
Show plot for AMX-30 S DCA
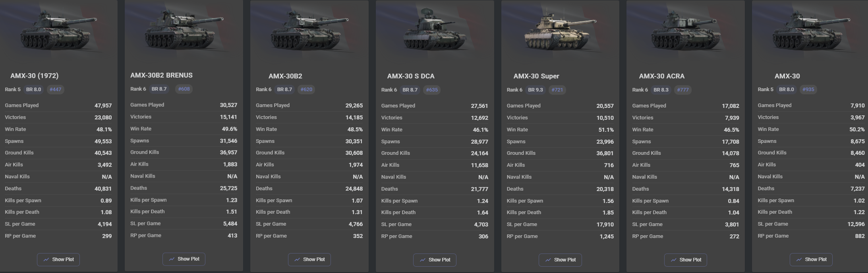(x=435, y=260)
